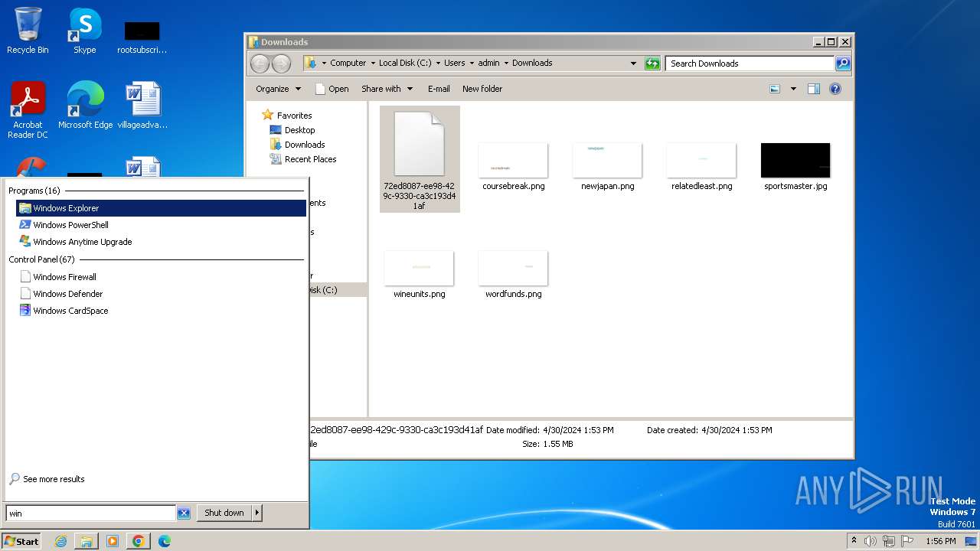Create a New folder
The image size is (980, 551).
[482, 89]
